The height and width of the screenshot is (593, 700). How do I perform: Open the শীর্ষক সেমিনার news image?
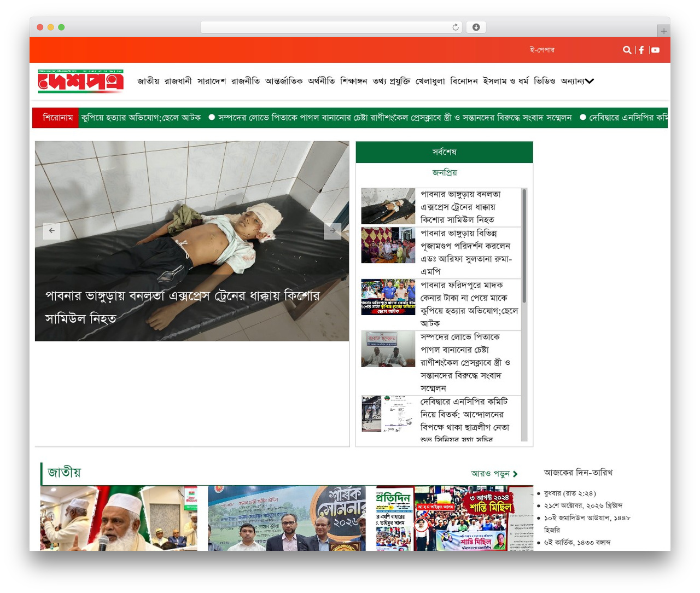point(287,518)
